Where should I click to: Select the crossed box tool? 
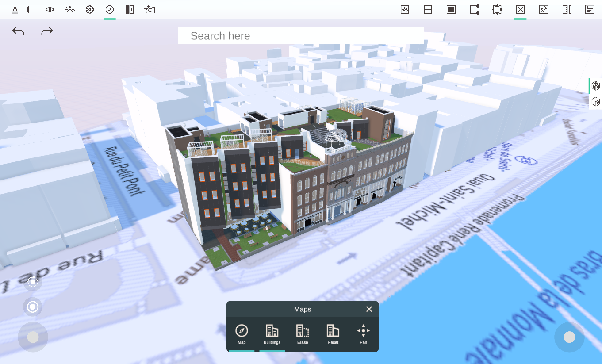[x=520, y=9]
